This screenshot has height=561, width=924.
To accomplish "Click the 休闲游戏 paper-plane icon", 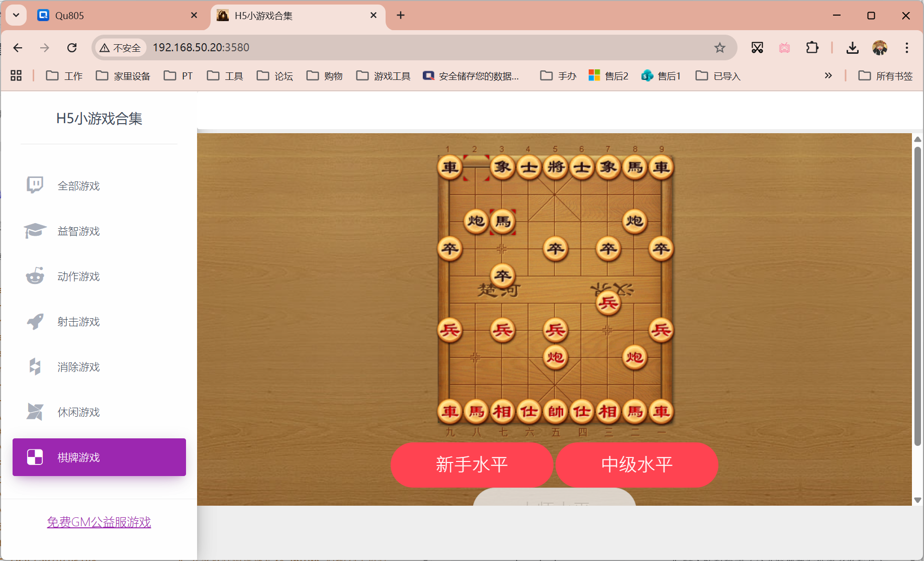I will click(34, 411).
